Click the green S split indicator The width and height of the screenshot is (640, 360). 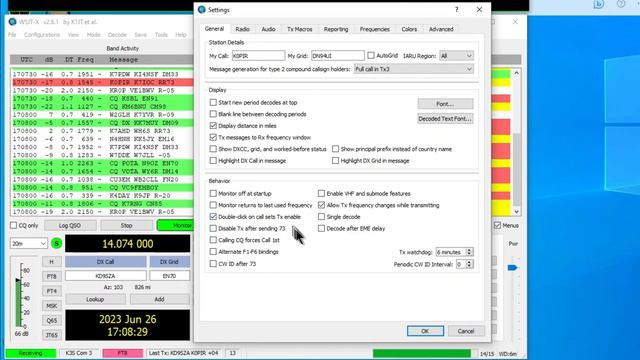click(56, 244)
